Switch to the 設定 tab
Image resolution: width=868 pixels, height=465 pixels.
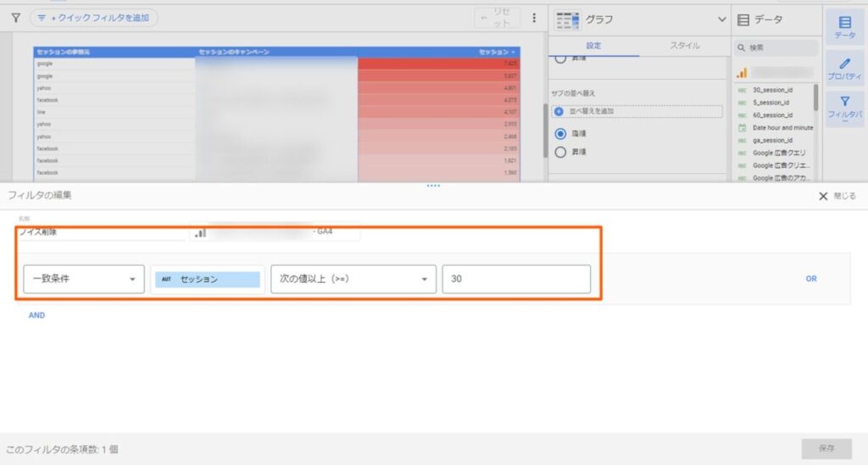[593, 46]
